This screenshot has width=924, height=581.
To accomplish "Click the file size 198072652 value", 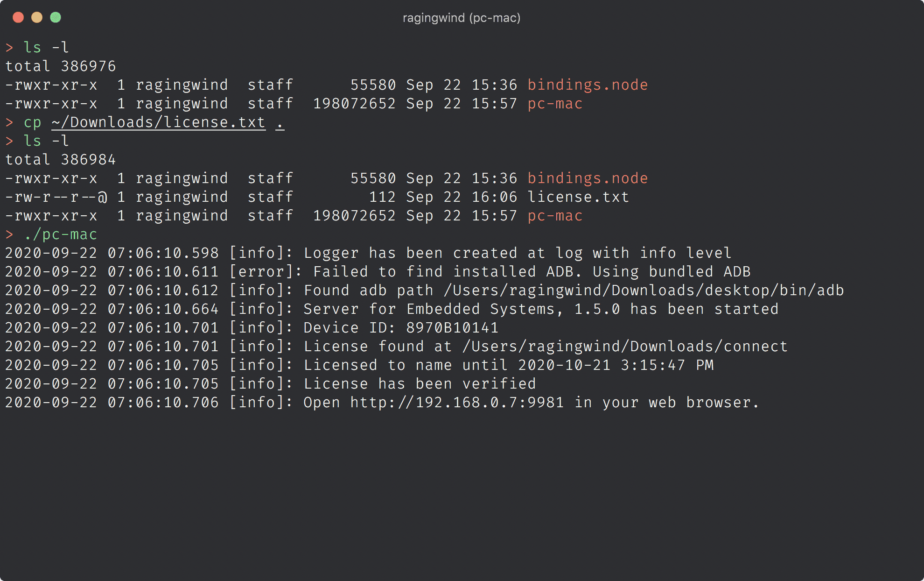I will [x=355, y=103].
